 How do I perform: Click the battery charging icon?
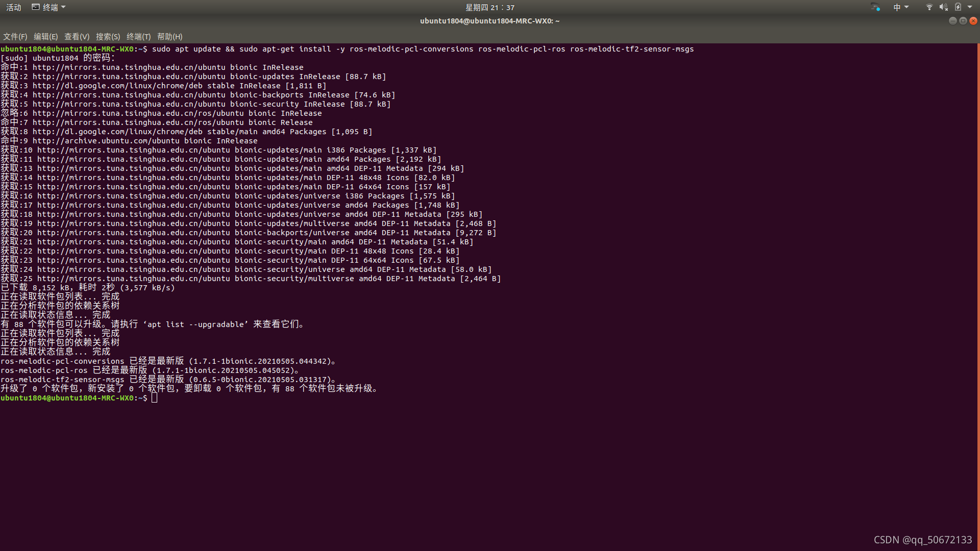pos(958,7)
